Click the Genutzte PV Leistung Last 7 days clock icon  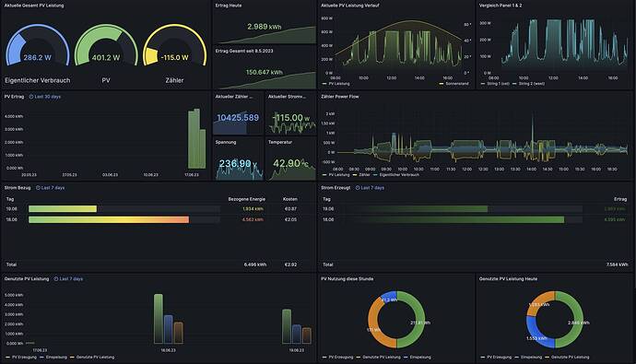click(56, 279)
